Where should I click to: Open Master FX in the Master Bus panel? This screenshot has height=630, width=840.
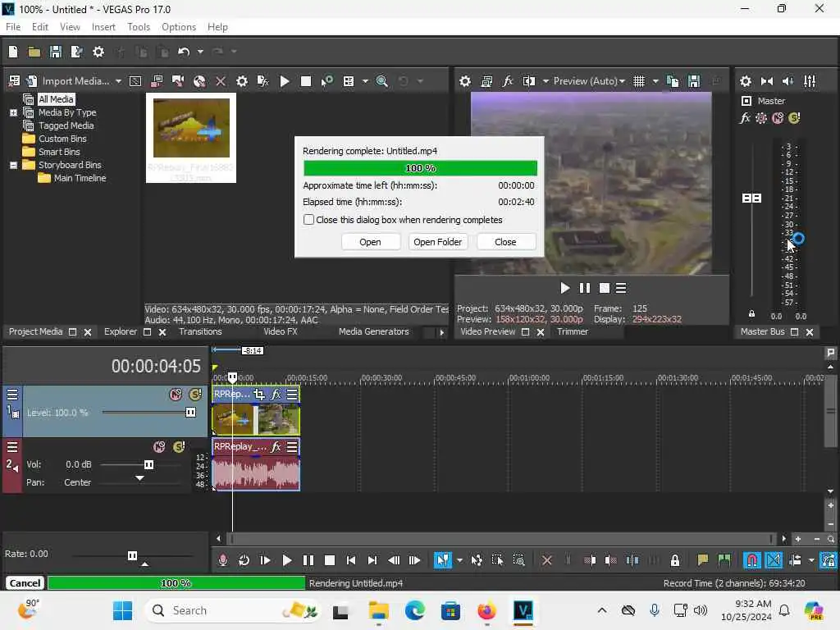tap(745, 118)
